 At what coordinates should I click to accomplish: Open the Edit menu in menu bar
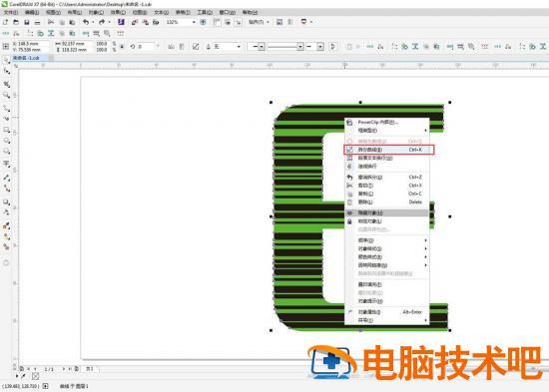32,12
